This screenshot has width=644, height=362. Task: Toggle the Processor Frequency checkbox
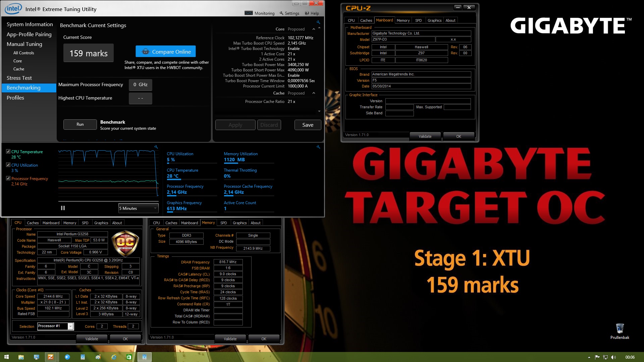coord(8,178)
